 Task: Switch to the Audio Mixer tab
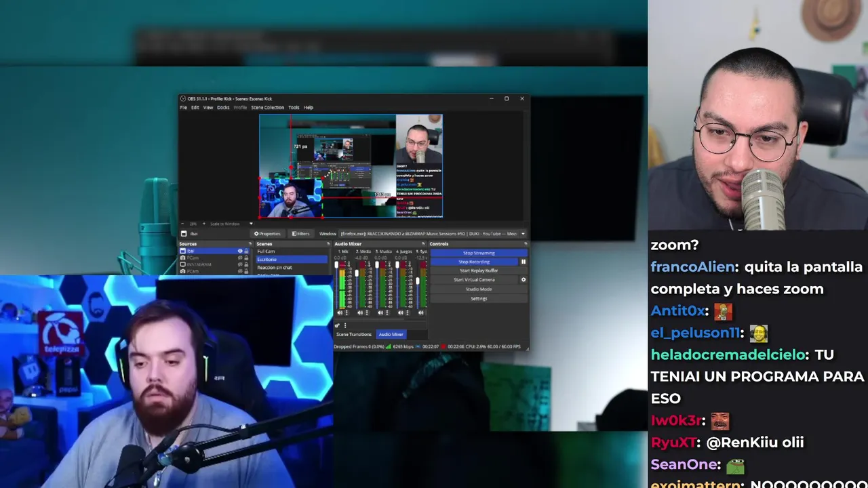(391, 334)
